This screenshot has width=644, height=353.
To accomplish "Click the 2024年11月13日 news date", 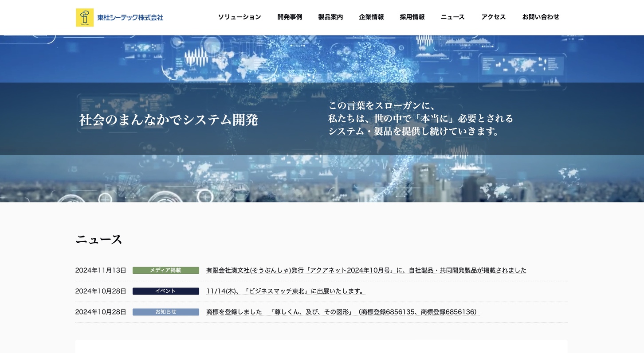I will (101, 270).
